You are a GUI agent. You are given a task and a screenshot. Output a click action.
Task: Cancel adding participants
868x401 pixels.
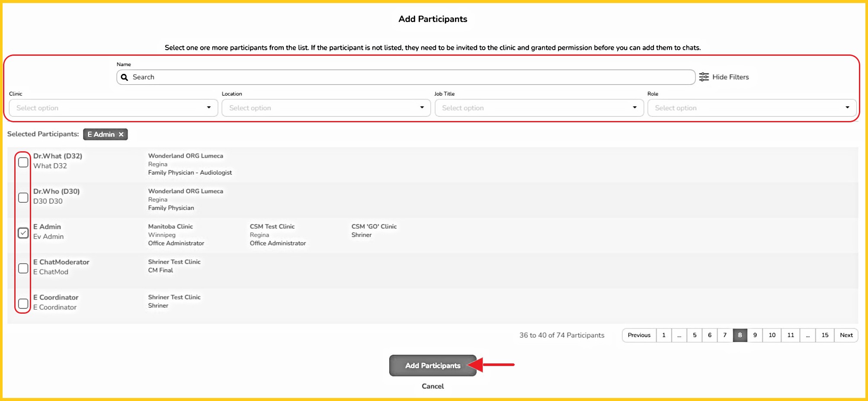click(x=432, y=386)
